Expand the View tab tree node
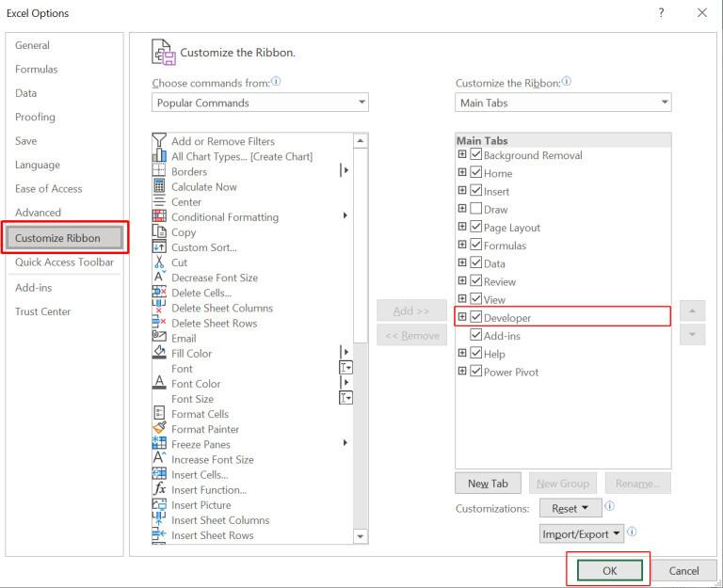 (x=462, y=298)
